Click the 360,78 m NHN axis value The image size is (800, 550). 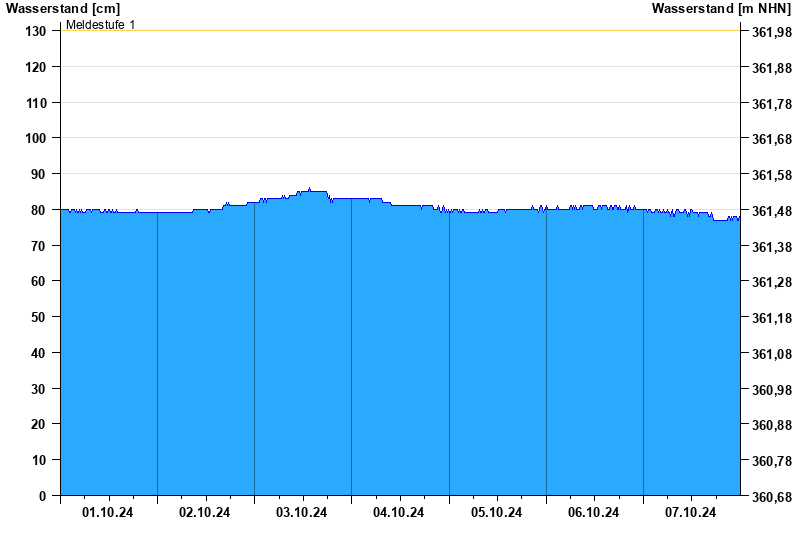[x=772, y=461]
